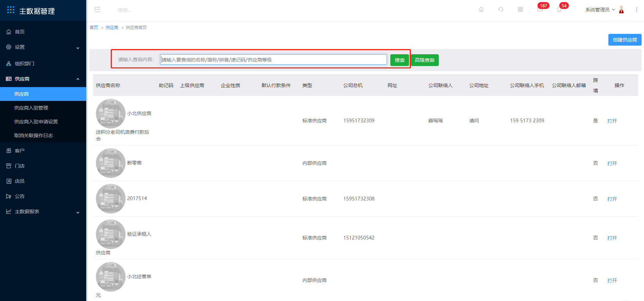Click the contact name 薛瑶瑶
The image size is (644, 301).
coord(436,121)
